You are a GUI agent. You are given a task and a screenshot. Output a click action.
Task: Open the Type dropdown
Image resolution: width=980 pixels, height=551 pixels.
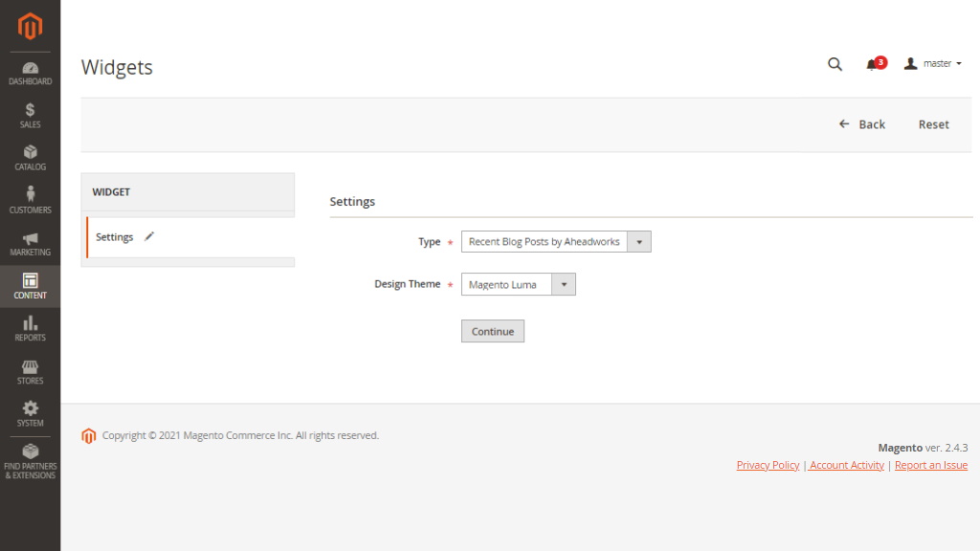[556, 242]
